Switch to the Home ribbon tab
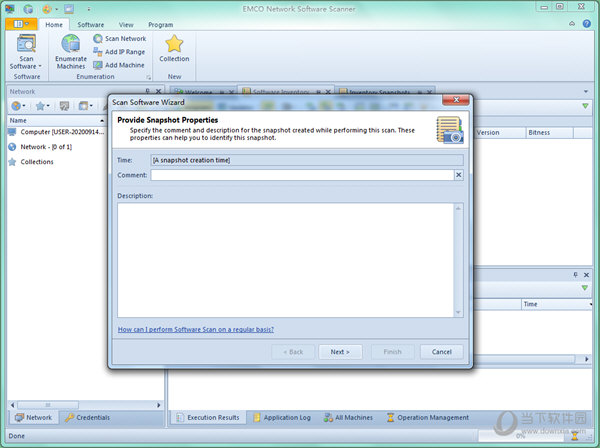 point(54,24)
